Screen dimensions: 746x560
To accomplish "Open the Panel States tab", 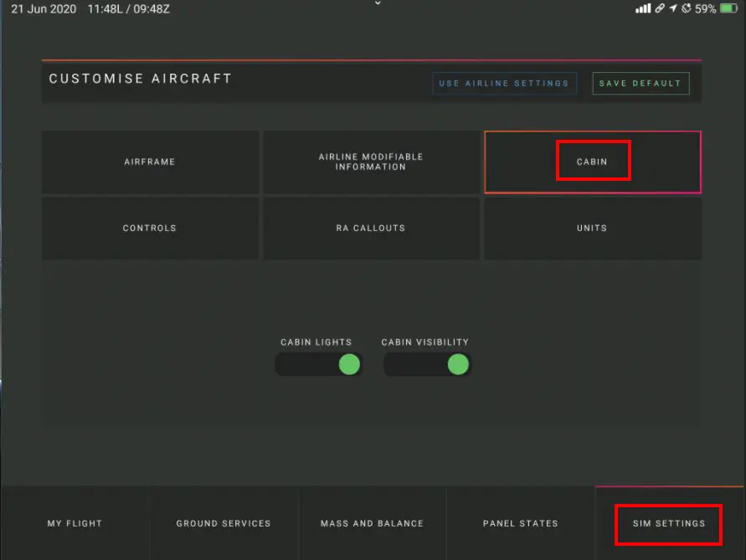I will [x=521, y=523].
